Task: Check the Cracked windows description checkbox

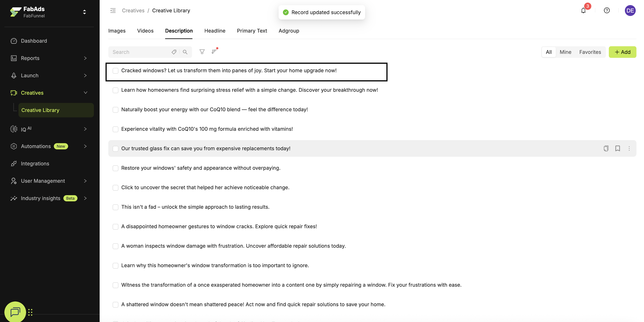Action: (x=115, y=71)
